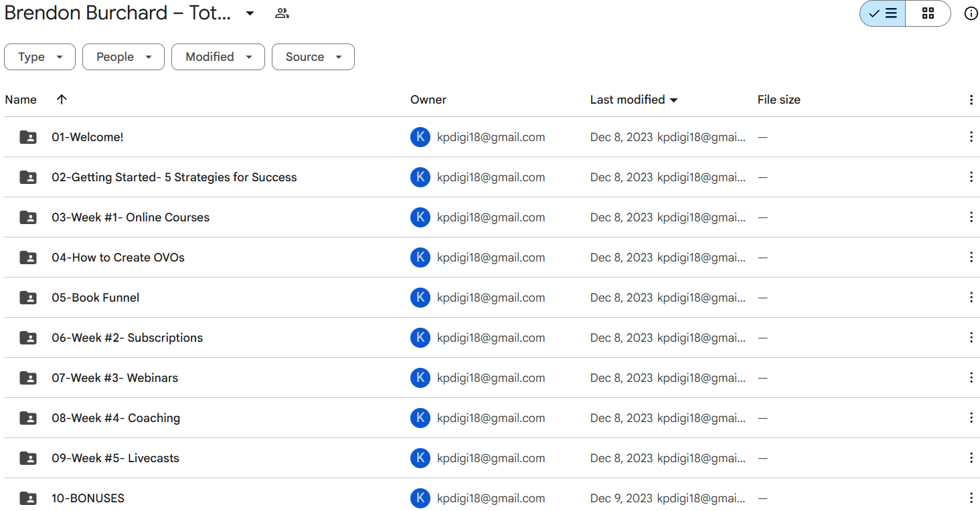Switch to grid layout view

[928, 13]
